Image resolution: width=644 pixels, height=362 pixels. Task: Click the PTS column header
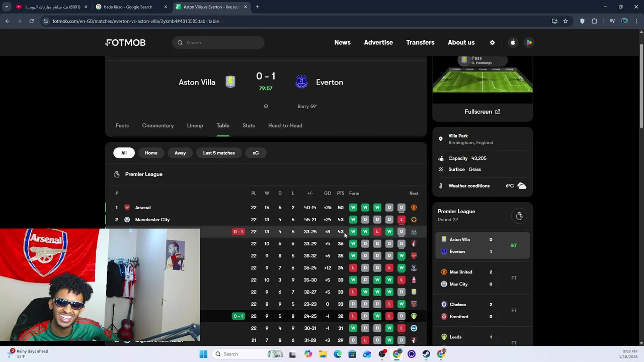341,194
